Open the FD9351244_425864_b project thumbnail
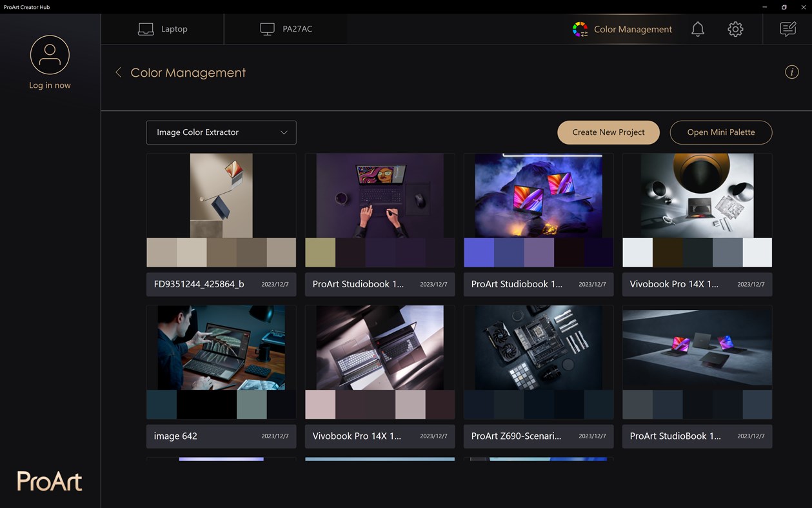 point(221,196)
